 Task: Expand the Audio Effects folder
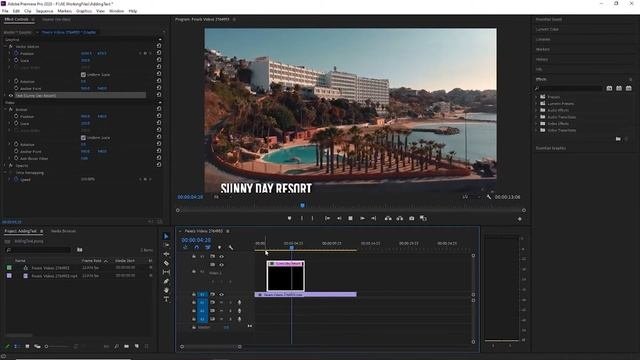click(x=537, y=110)
